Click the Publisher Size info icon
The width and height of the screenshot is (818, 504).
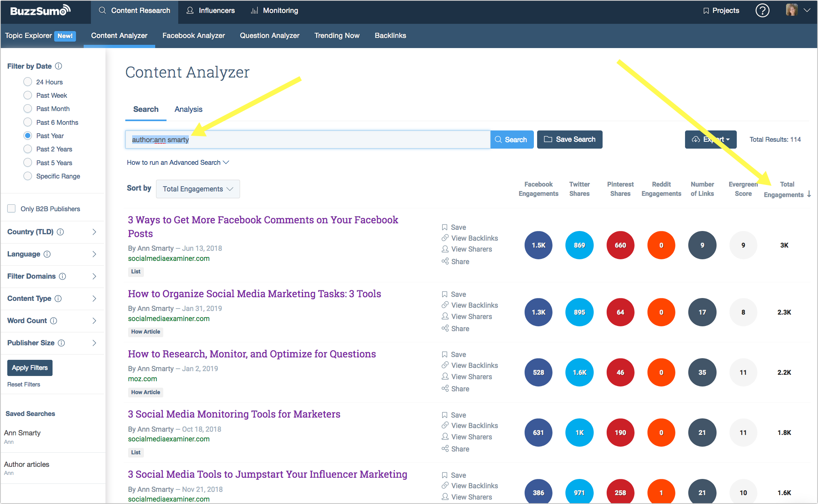(x=61, y=343)
